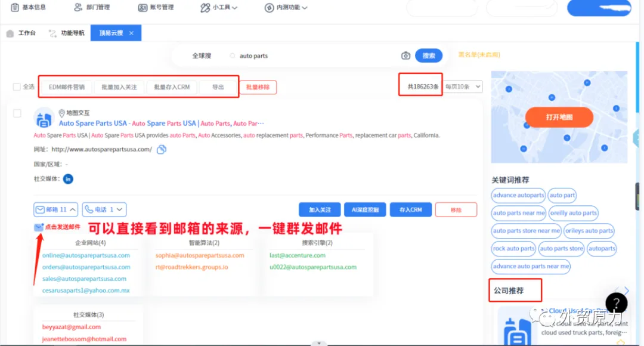Click the 移除 button for this result

pyautogui.click(x=456, y=209)
